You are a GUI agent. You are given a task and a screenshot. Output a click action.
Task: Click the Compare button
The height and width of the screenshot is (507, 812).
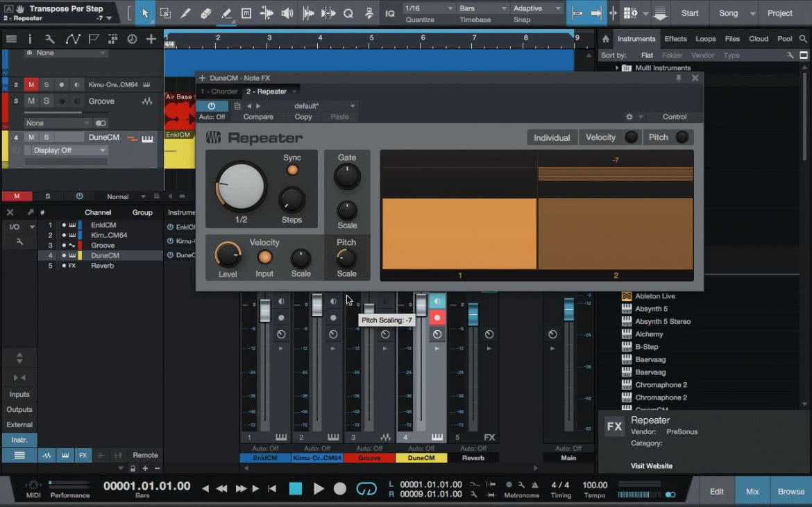click(258, 117)
